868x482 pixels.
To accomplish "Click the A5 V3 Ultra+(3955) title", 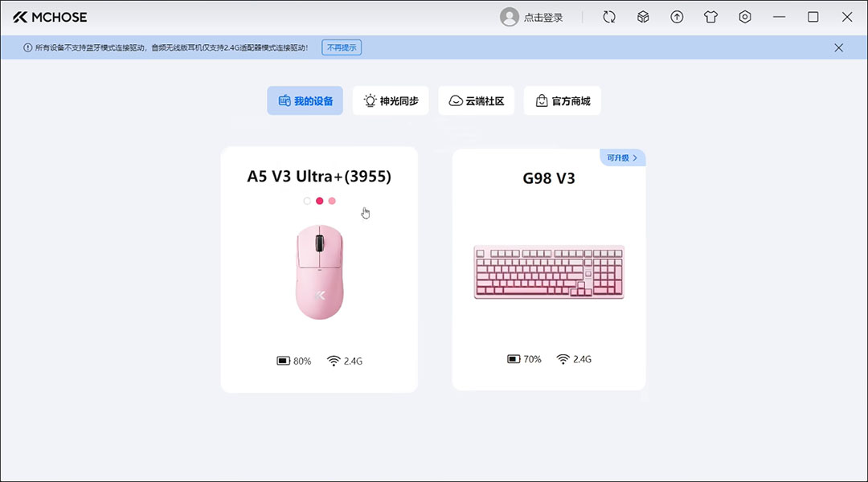I will click(319, 177).
